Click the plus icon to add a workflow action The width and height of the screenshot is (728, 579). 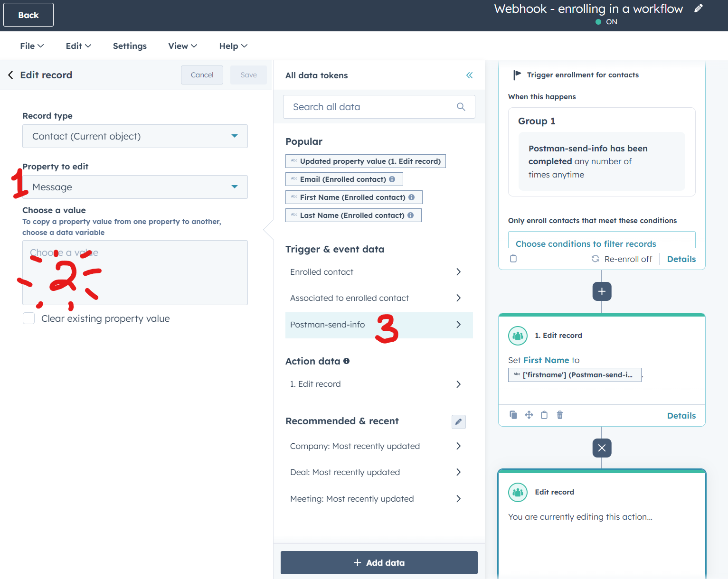602,291
